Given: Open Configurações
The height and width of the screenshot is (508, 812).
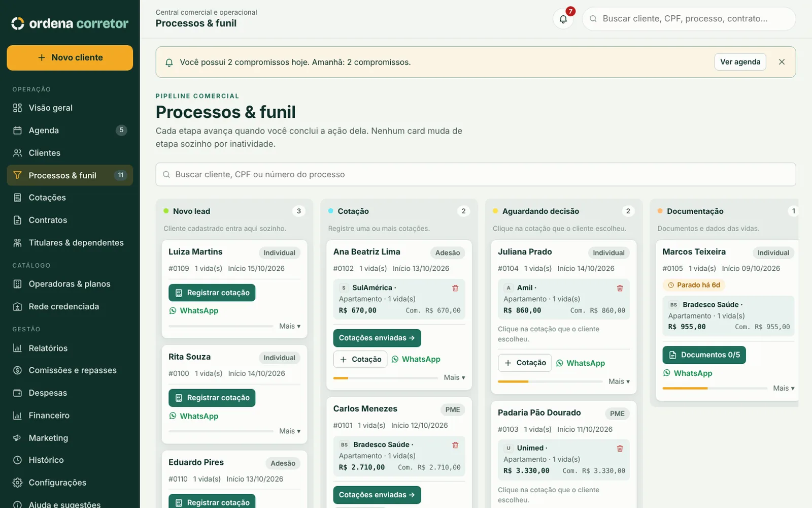Looking at the screenshot, I should click(x=70, y=483).
